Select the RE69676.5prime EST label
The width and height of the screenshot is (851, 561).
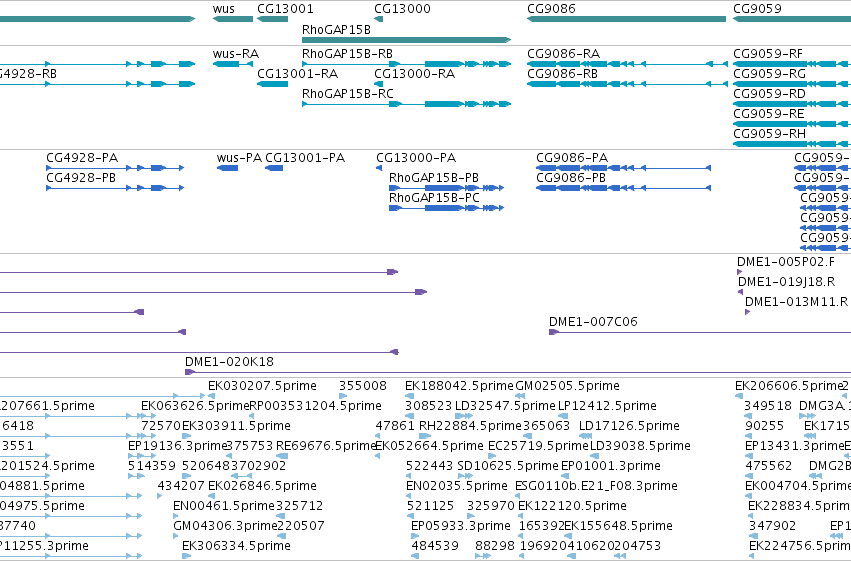(x=326, y=446)
